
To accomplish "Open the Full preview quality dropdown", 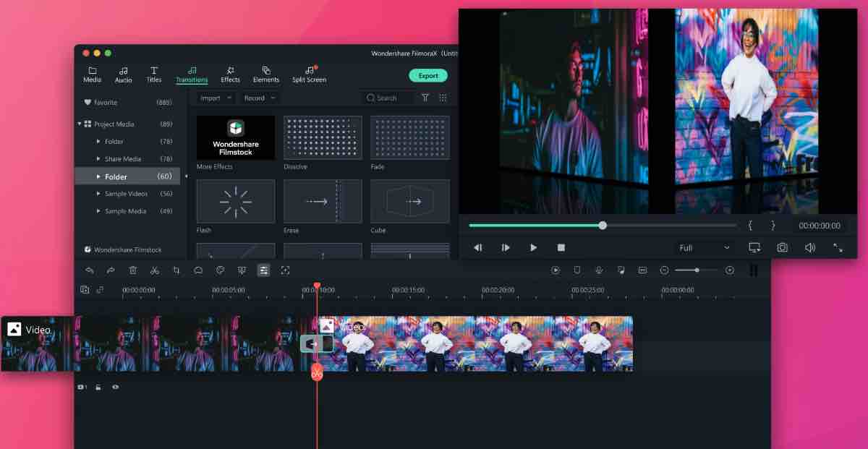I will (x=705, y=248).
